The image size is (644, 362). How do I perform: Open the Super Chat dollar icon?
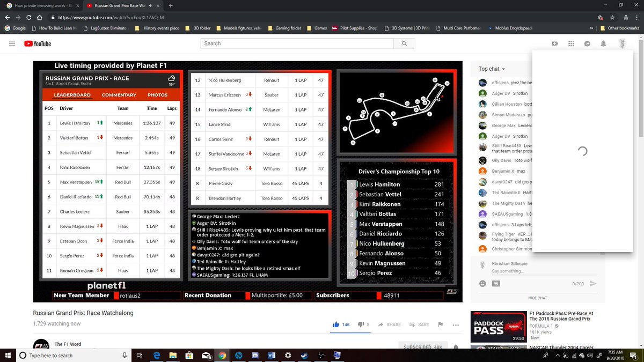point(496,283)
